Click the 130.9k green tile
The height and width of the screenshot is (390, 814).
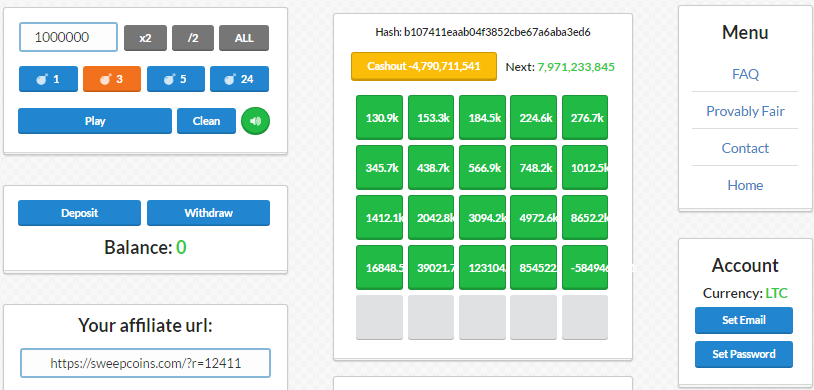pos(379,117)
